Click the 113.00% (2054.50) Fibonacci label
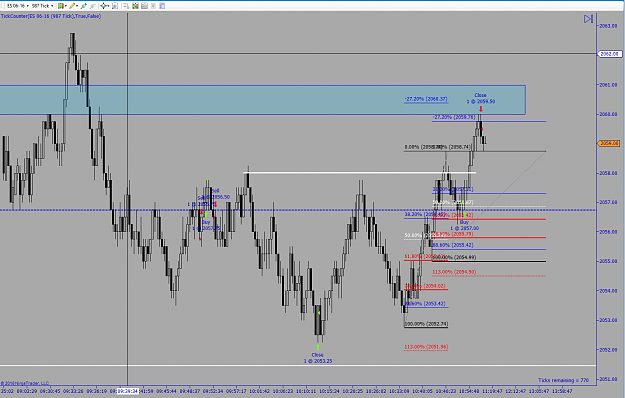 (x=454, y=272)
